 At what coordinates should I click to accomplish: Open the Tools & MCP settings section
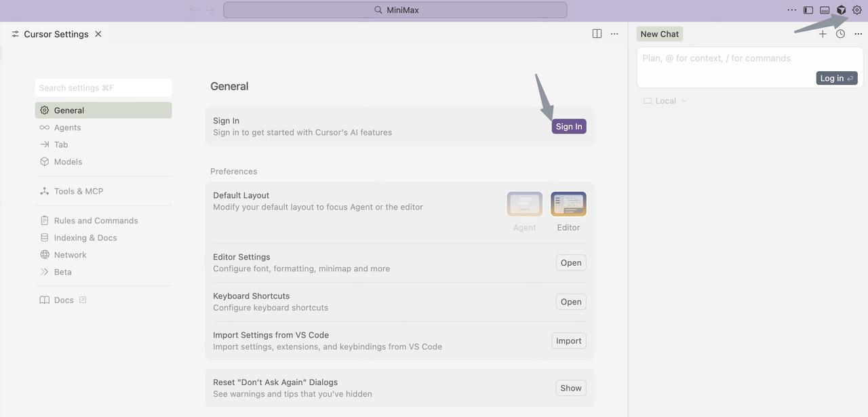pos(78,191)
